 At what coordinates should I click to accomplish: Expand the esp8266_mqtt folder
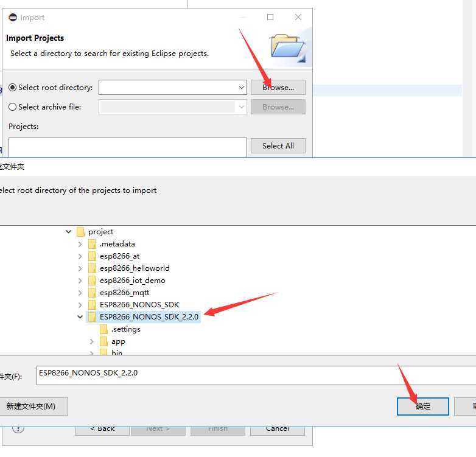click(80, 293)
